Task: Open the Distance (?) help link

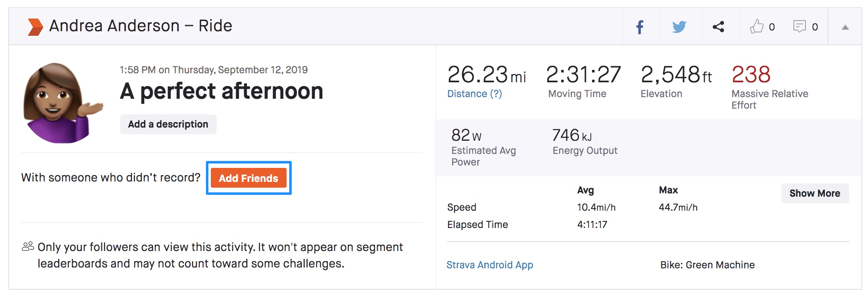Action: 474,94
